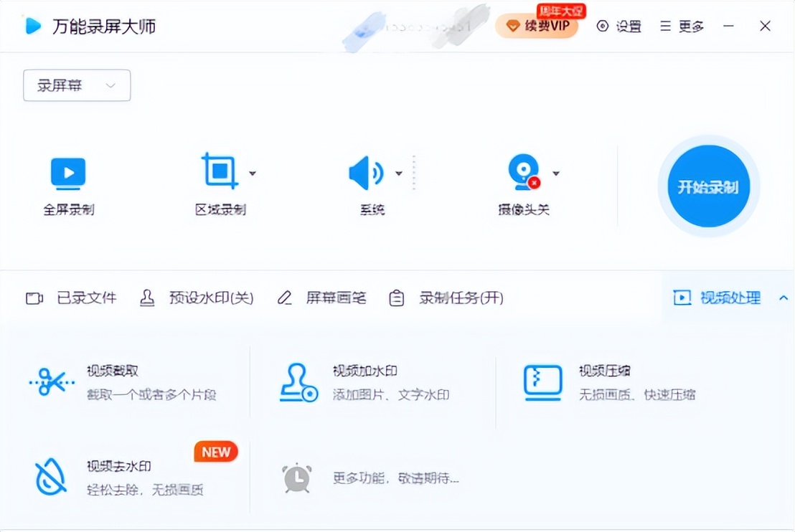Viewport: 795px width, 532px height.
Task: Open the 更多 menu
Action: (682, 26)
